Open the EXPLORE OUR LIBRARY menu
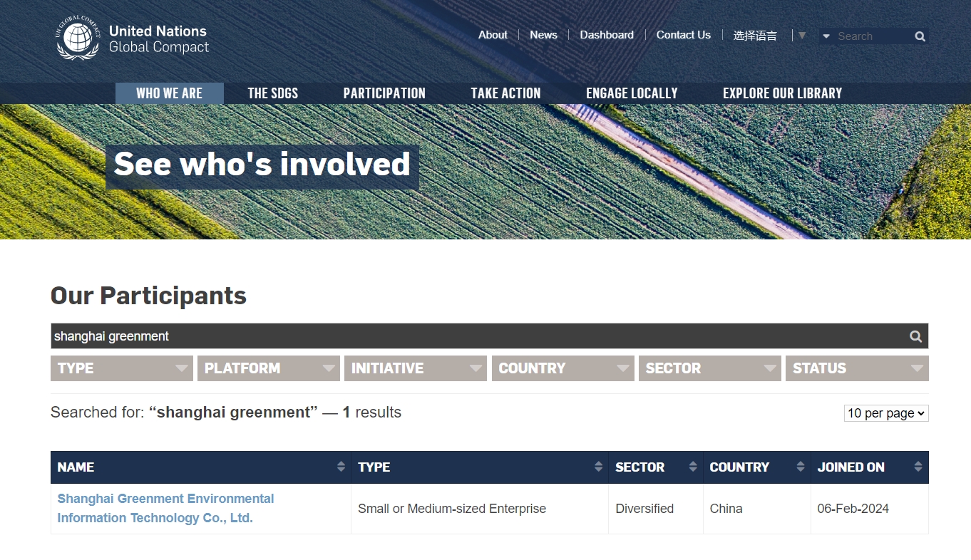The image size is (971, 560). [782, 93]
